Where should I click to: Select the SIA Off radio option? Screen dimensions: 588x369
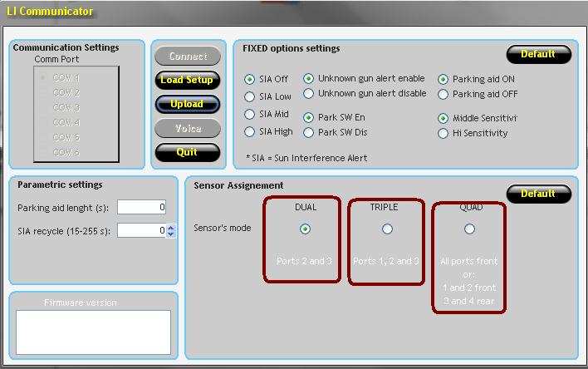click(250, 80)
